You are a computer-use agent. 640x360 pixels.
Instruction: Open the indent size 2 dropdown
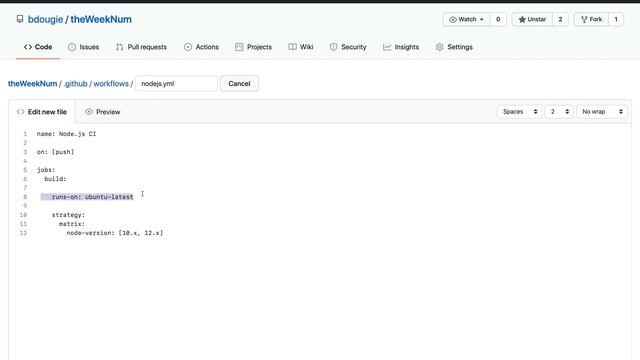(559, 111)
